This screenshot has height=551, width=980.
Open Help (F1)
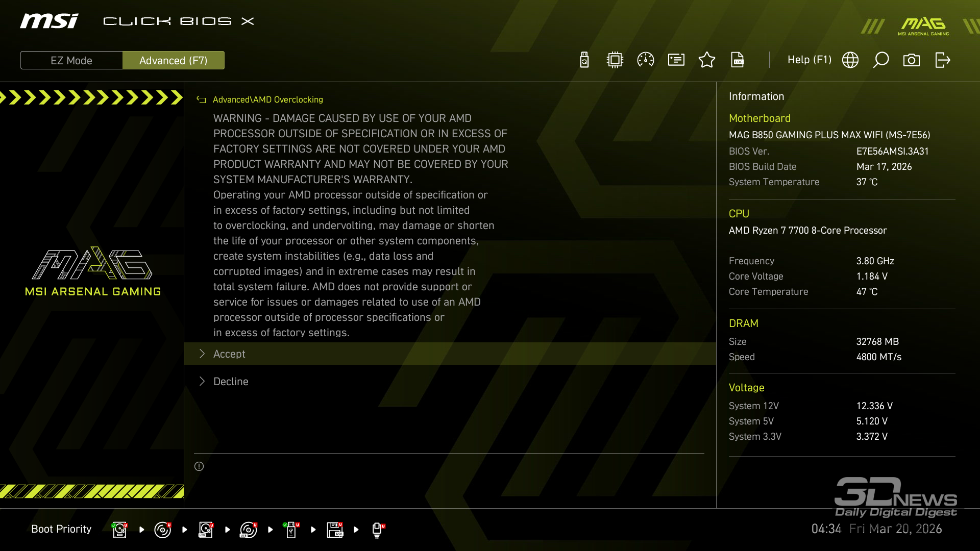[809, 60]
